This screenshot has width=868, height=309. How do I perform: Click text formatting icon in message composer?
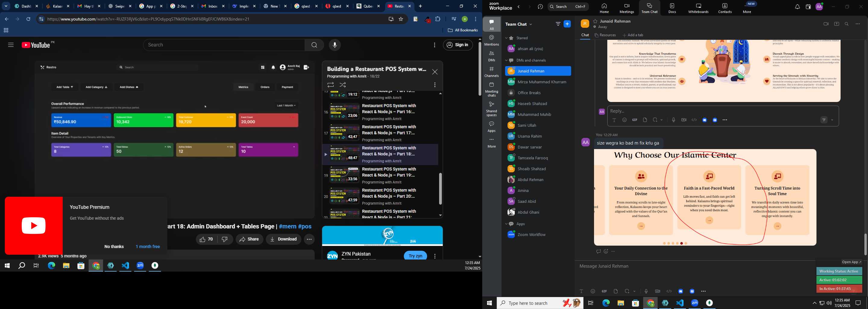[581, 291]
